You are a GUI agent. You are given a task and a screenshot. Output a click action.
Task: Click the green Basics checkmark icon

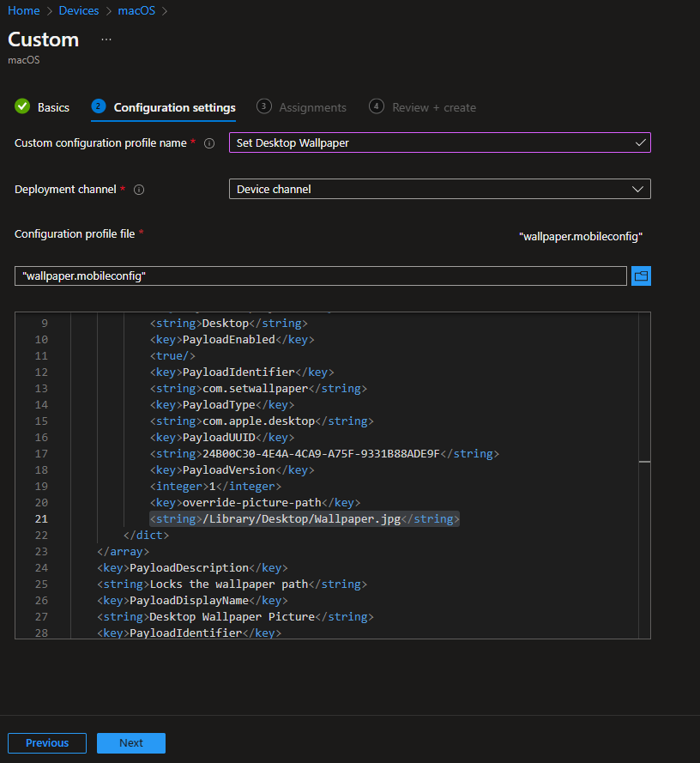[22, 106]
